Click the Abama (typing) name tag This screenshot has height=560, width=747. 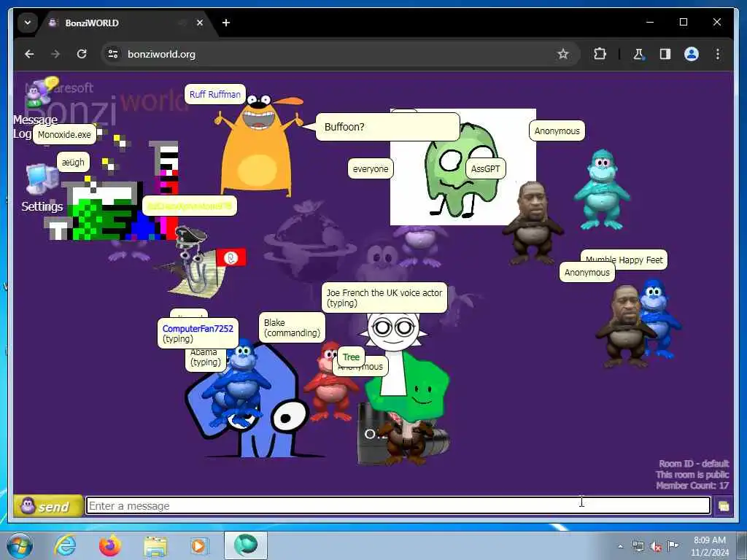click(x=206, y=359)
